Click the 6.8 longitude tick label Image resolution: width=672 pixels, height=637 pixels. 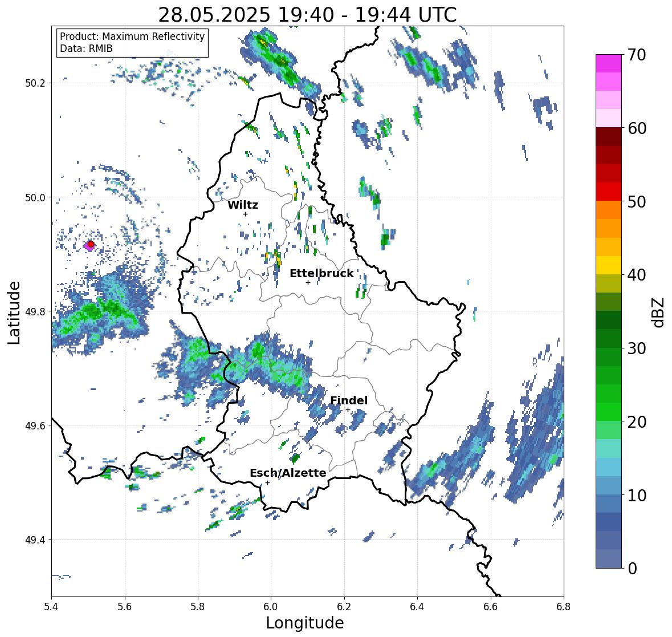click(563, 606)
